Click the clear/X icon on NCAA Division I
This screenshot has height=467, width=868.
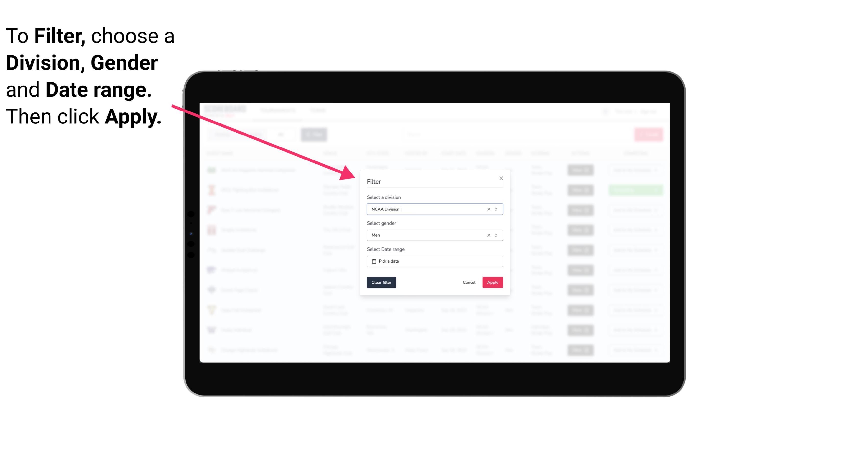(488, 209)
